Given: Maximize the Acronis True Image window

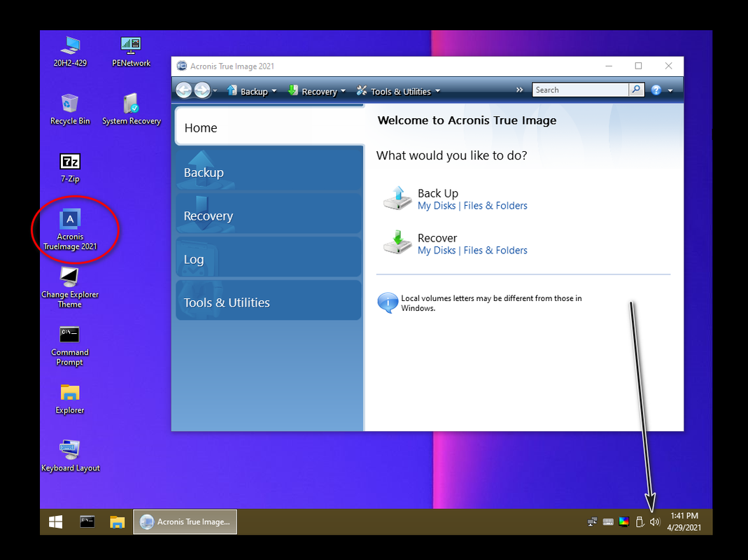Looking at the screenshot, I should 638,66.
